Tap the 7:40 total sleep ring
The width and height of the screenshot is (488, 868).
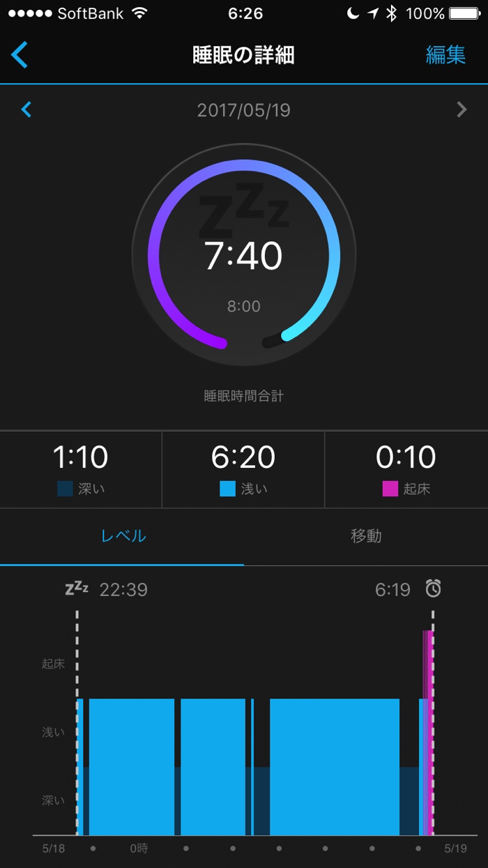tap(243, 256)
